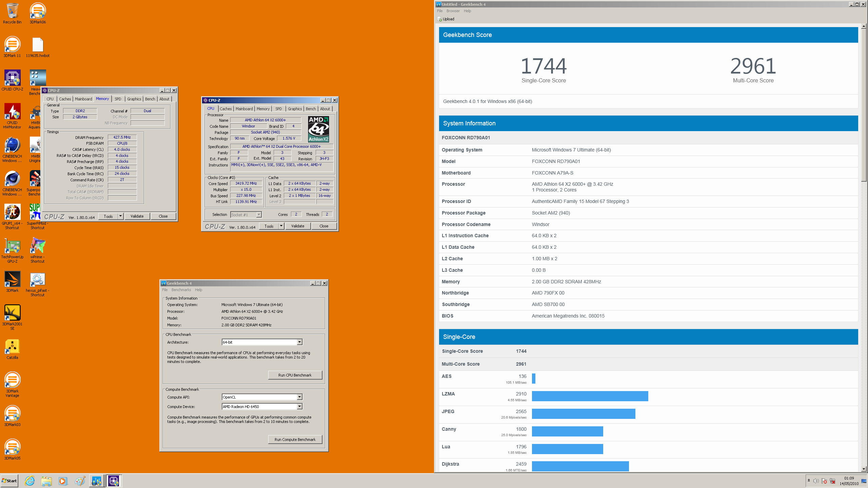This screenshot has height=488, width=868.
Task: Click the Canny score bar
Action: point(568,431)
